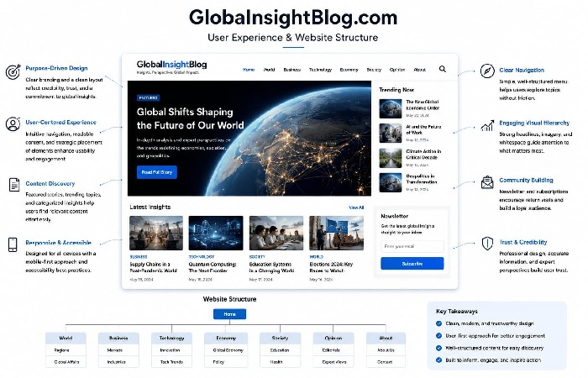Viewport: 588px width, 378px height.
Task: Select About Us under About in diagram
Action: click(x=386, y=350)
